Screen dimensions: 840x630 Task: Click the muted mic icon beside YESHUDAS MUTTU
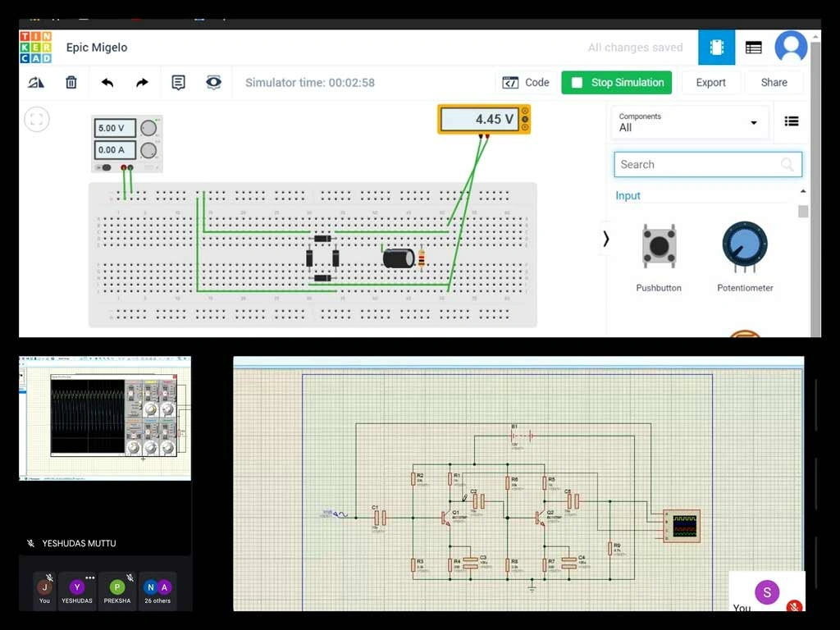(x=30, y=543)
